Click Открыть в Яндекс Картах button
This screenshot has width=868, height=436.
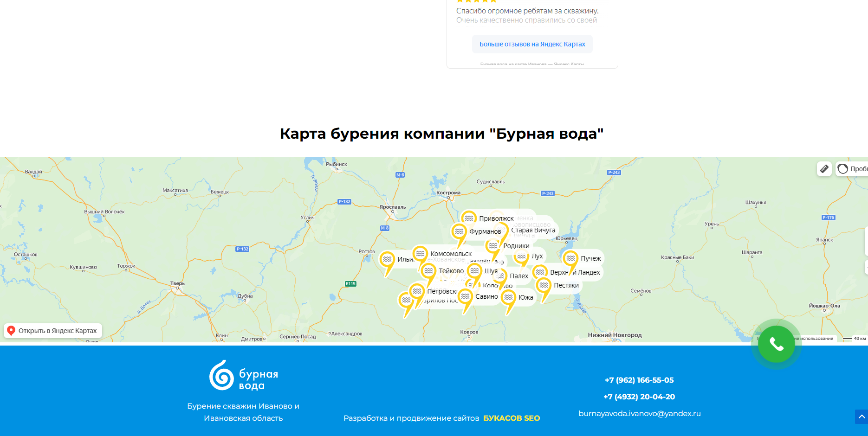coord(53,331)
